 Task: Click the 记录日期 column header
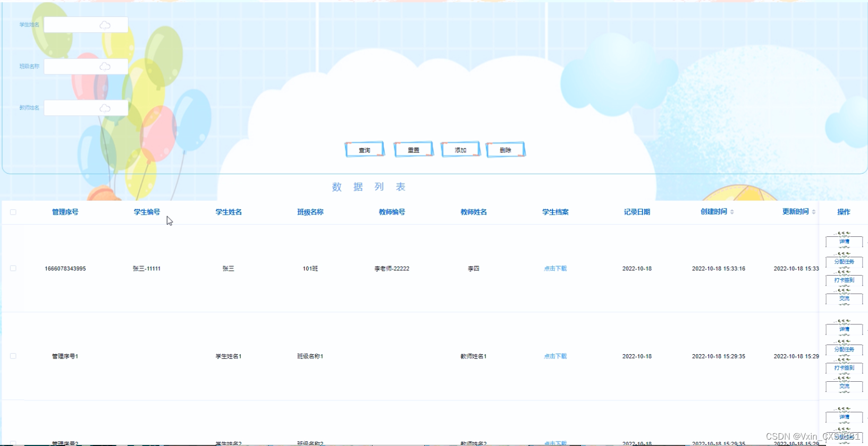click(x=637, y=212)
